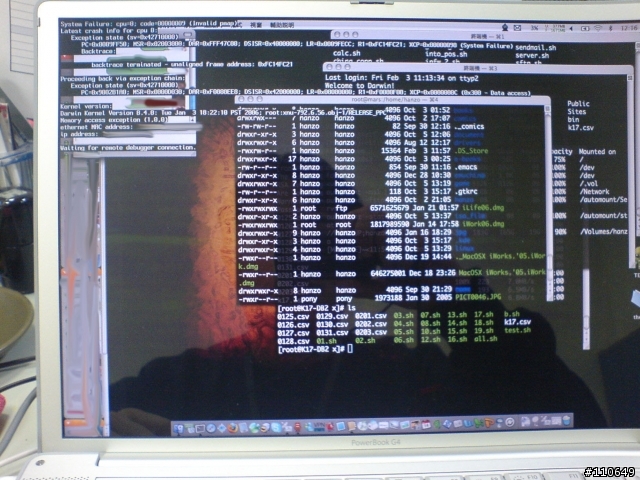The image size is (640, 480).
Task: Open Finder from the Dock
Action: (178, 428)
